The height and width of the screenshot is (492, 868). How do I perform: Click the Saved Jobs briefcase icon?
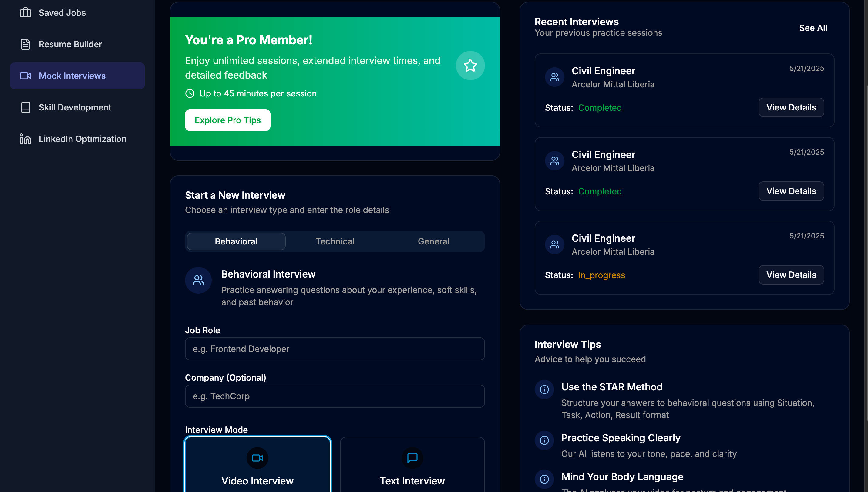click(25, 12)
